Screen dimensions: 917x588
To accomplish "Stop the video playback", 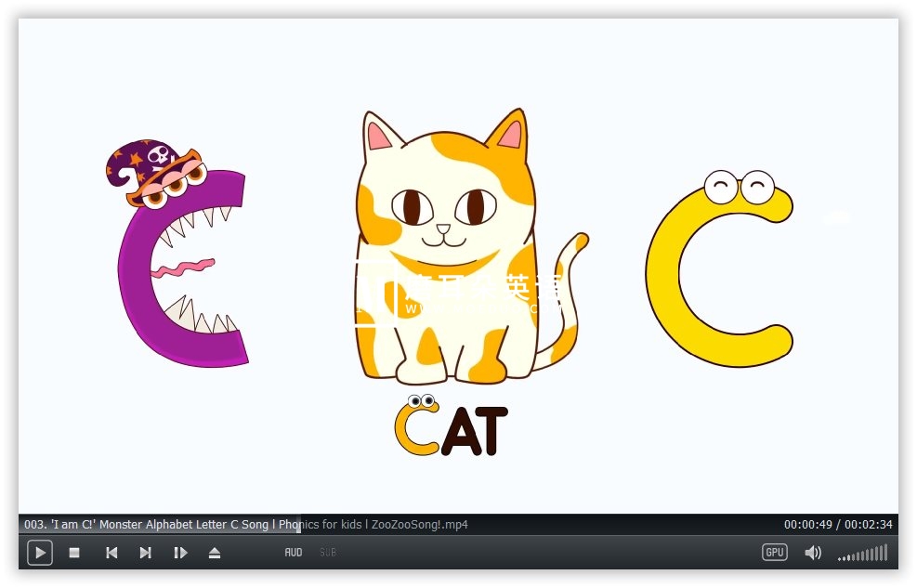I will (74, 553).
